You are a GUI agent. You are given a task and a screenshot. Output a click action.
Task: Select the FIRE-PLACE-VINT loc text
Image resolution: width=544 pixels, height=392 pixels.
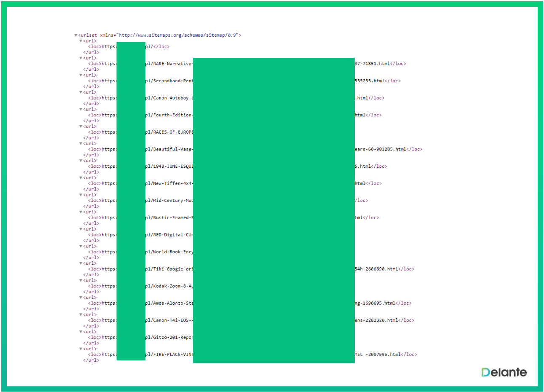click(169, 354)
